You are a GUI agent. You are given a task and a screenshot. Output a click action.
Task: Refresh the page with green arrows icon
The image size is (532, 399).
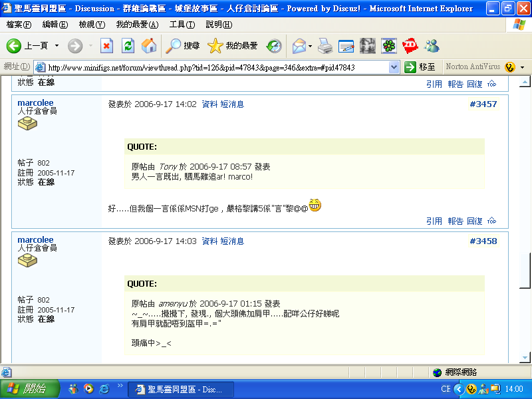pyautogui.click(x=128, y=46)
